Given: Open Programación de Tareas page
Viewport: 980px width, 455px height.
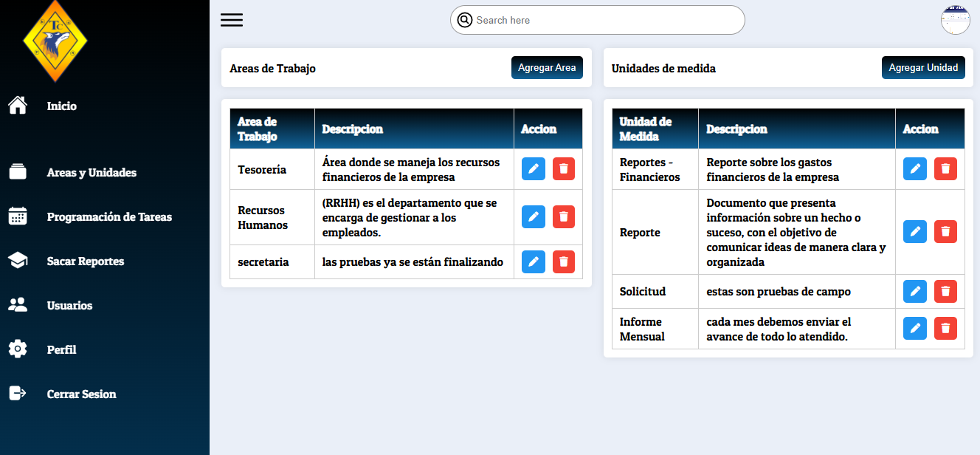Looking at the screenshot, I should coord(109,217).
